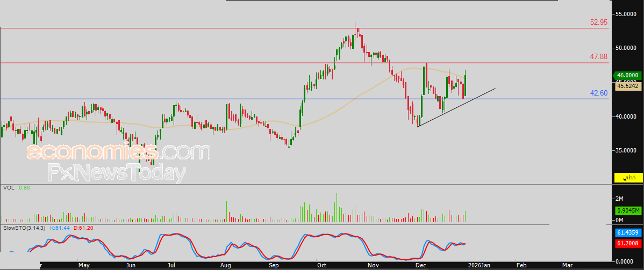Click the SlowSTO(3,14,3) indicator label
Viewport: 644px width, 270px height.
[x=25, y=228]
